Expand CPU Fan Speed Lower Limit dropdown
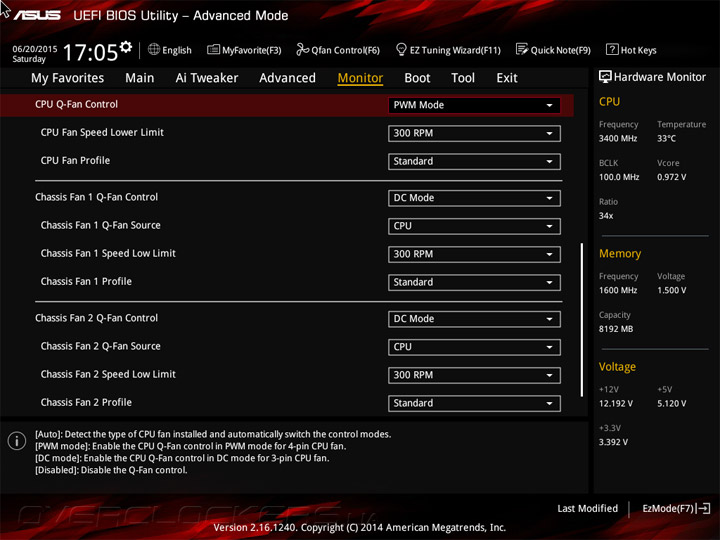The height and width of the screenshot is (540, 720). click(474, 133)
